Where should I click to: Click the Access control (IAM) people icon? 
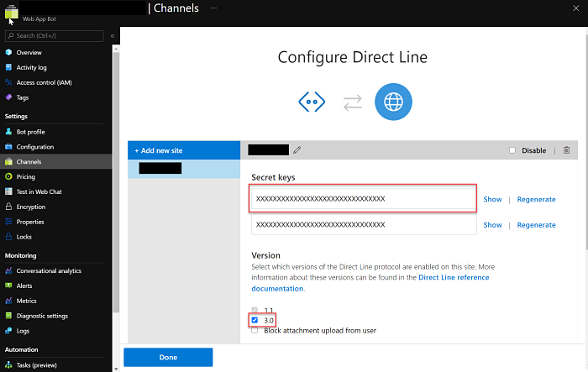point(8,82)
